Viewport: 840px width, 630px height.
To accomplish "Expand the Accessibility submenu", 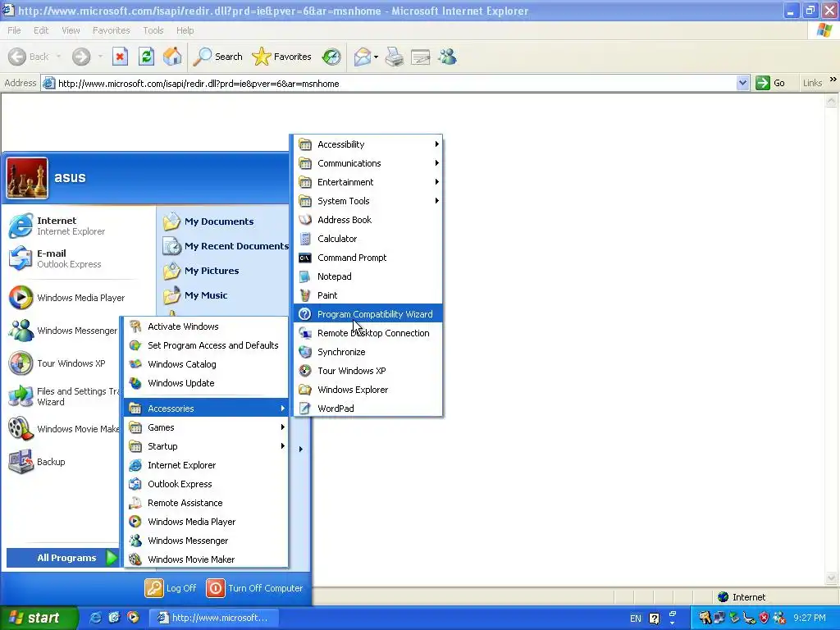I will coord(368,144).
